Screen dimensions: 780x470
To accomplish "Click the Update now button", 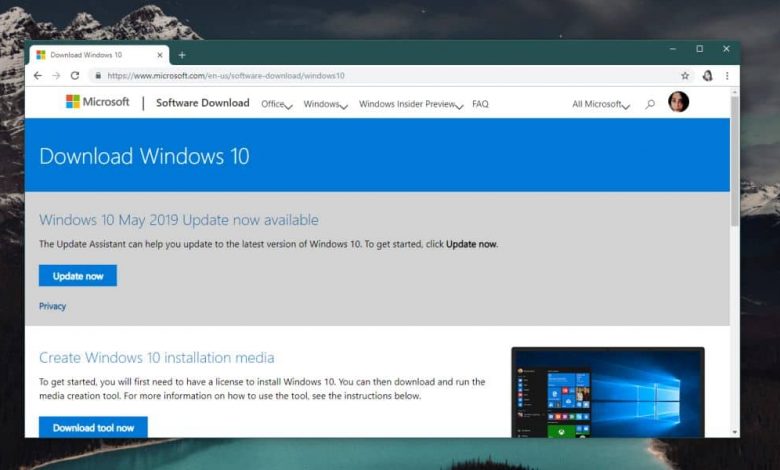I will coord(78,276).
